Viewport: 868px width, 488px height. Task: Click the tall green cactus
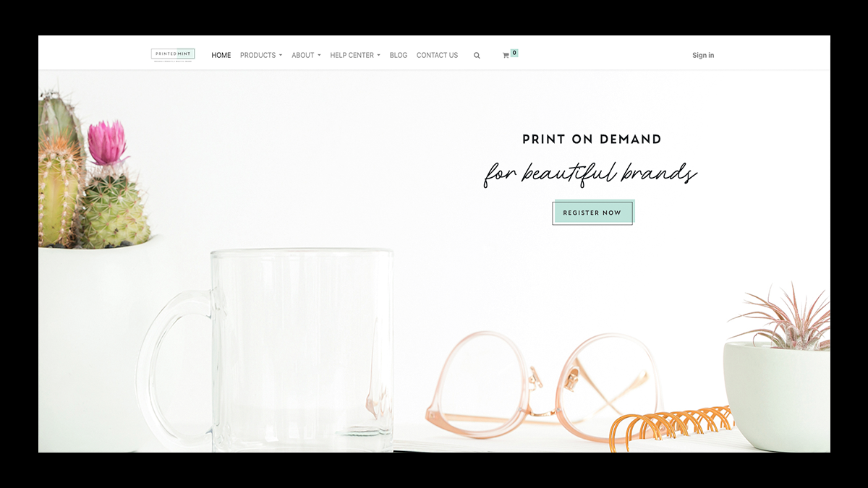[61, 169]
